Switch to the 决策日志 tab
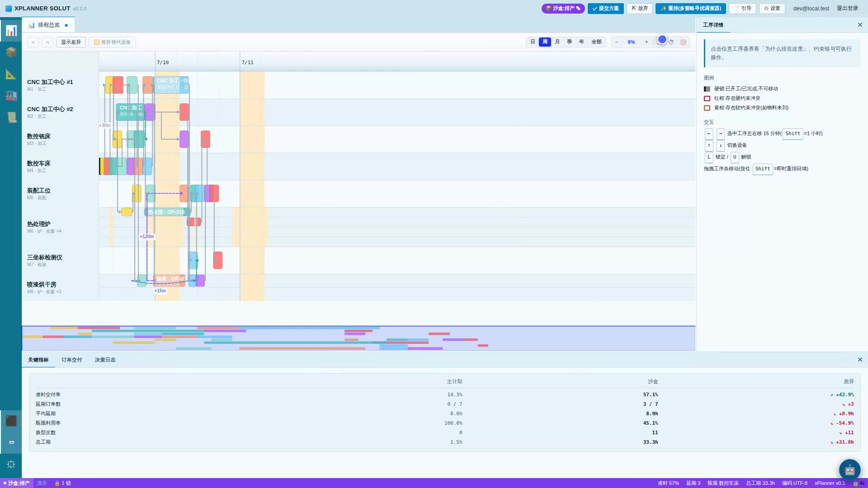The width and height of the screenshot is (868, 488). (x=105, y=360)
